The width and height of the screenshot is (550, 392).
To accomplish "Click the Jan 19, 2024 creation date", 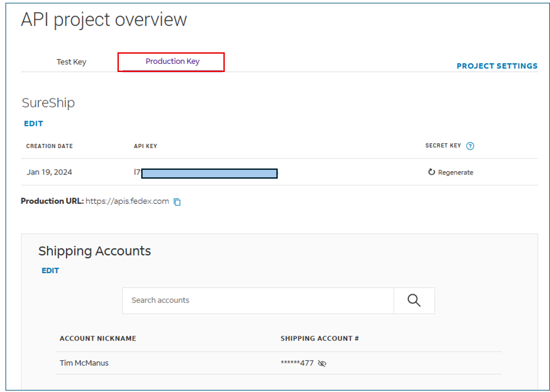I will (x=50, y=173).
